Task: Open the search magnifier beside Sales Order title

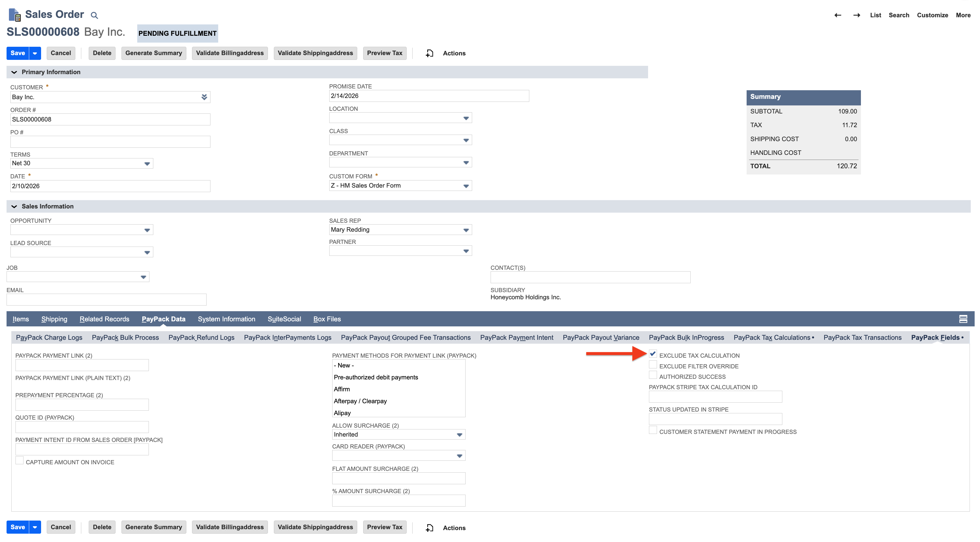Action: tap(94, 15)
